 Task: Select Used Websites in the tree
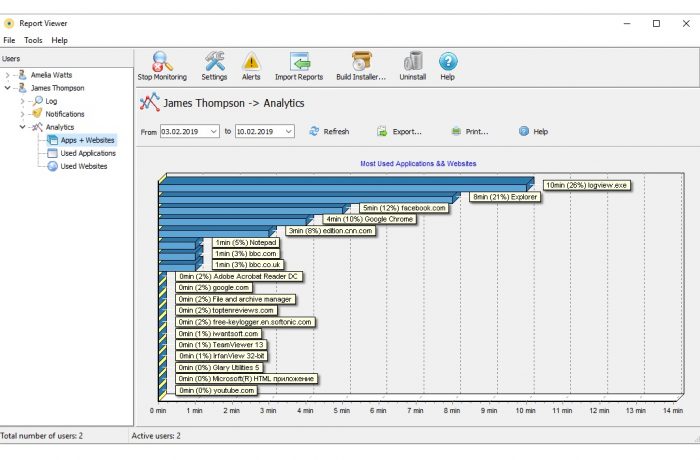(x=83, y=166)
